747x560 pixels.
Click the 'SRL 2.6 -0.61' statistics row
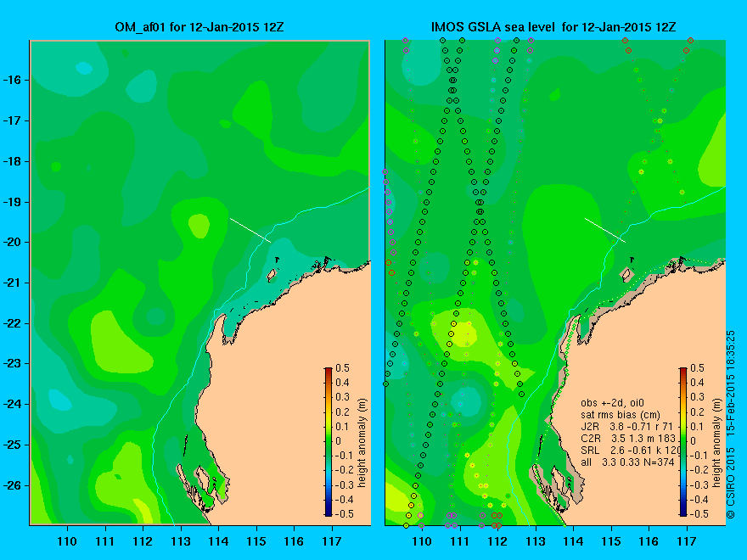click(x=630, y=451)
